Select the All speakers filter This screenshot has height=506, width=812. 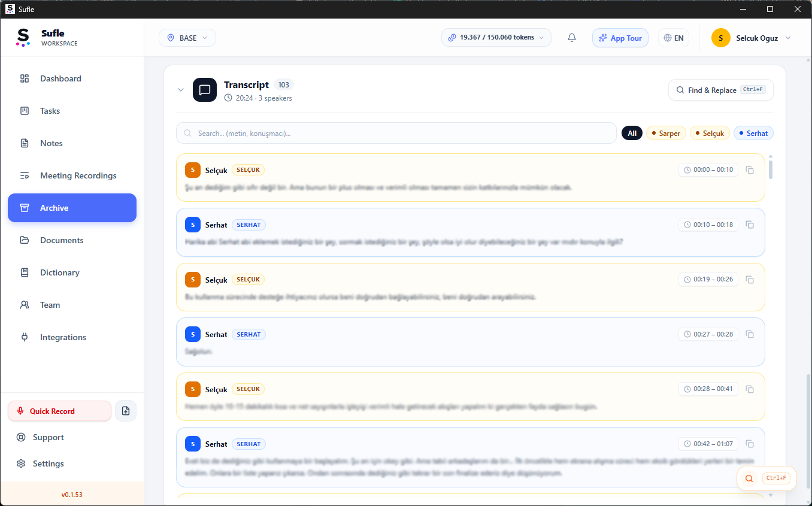pyautogui.click(x=632, y=134)
